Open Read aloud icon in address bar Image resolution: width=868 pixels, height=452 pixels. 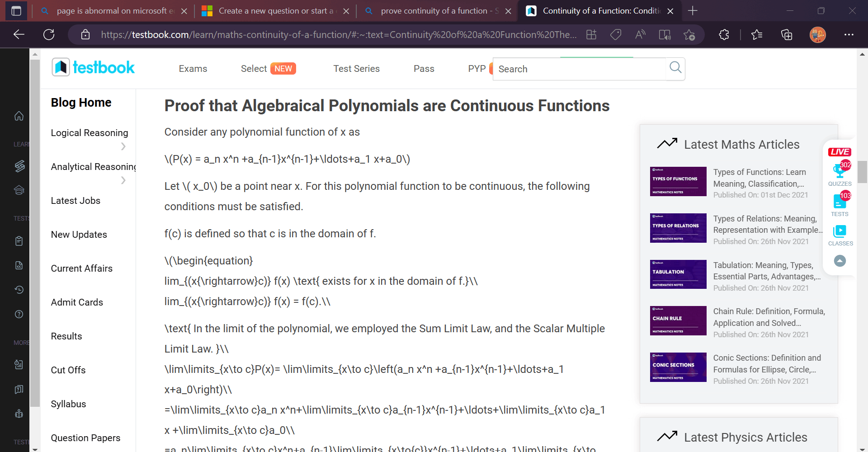(x=640, y=34)
